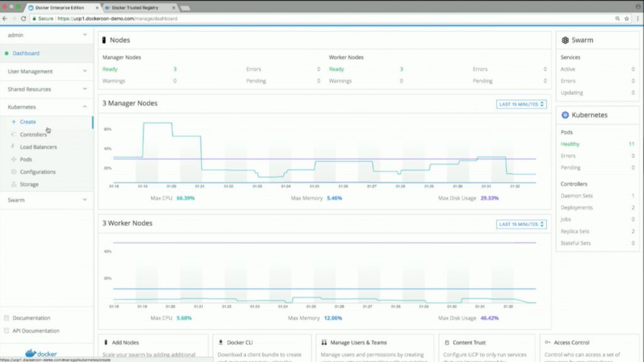Click the Content Trust card icon
This screenshot has width=644, height=362.
click(447, 343)
